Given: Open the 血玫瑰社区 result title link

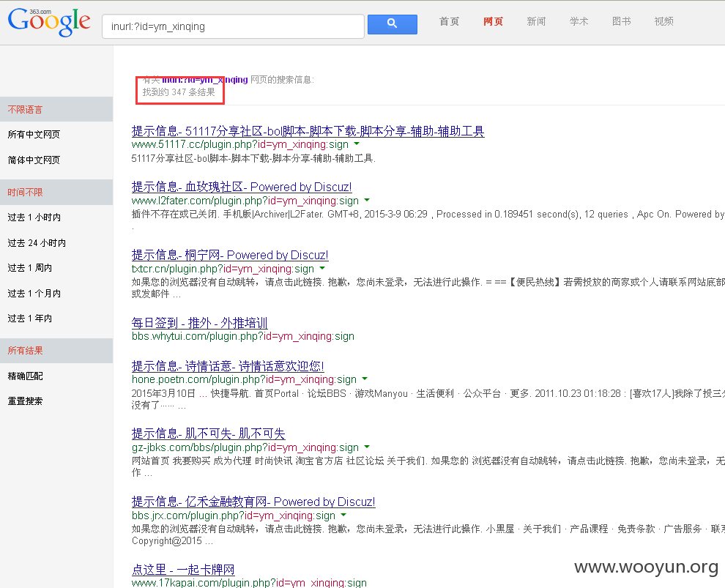Looking at the screenshot, I should tap(242, 187).
